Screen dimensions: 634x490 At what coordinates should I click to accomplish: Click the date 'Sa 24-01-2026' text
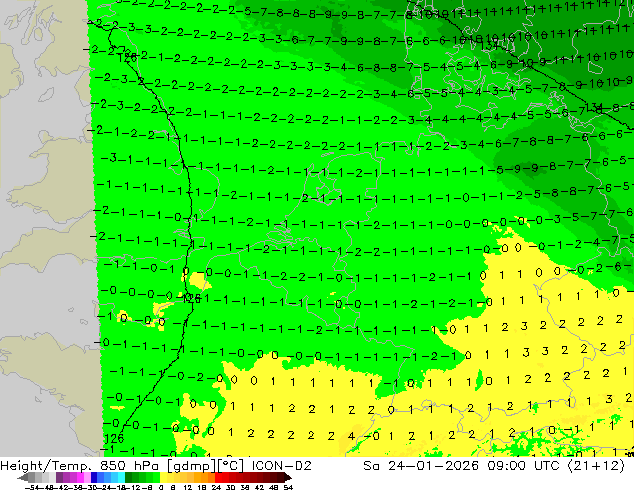click(421, 466)
